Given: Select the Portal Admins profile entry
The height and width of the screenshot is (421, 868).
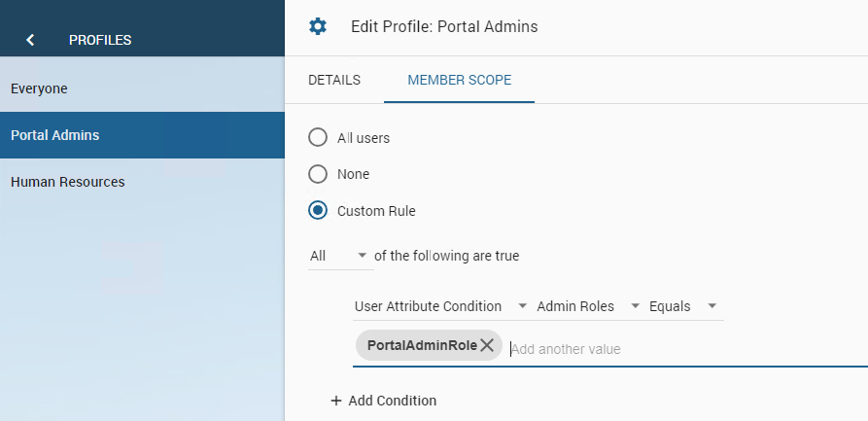Looking at the screenshot, I should pos(54,135).
